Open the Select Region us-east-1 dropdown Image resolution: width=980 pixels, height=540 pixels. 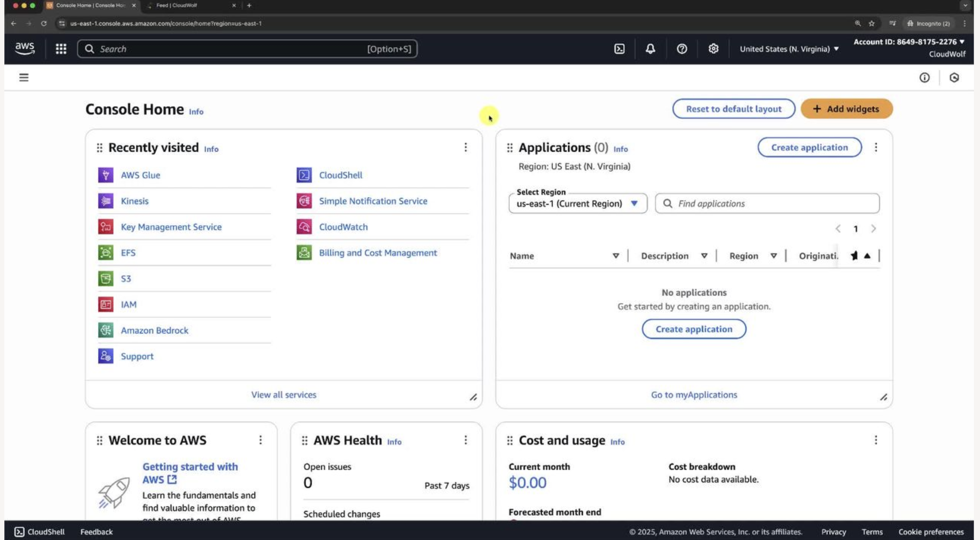(577, 203)
